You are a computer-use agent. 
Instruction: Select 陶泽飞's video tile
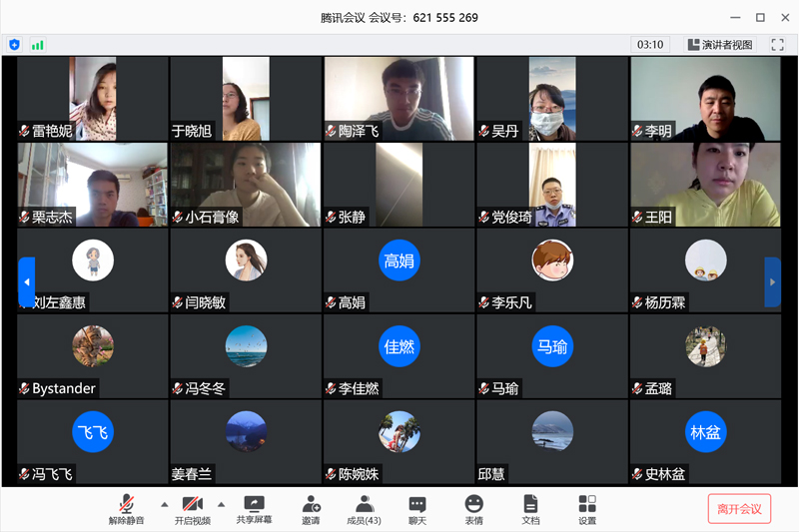[399, 99]
